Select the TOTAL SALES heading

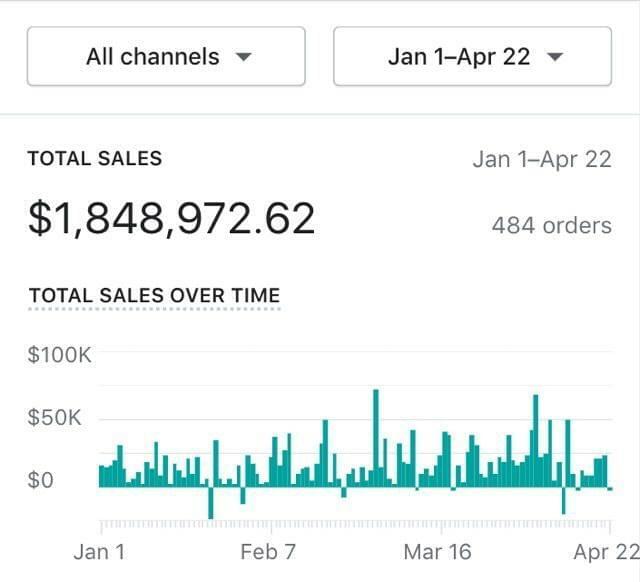click(x=94, y=158)
